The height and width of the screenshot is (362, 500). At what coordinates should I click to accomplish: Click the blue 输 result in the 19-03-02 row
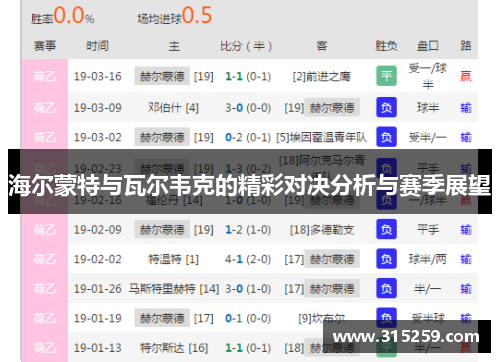tap(466, 137)
